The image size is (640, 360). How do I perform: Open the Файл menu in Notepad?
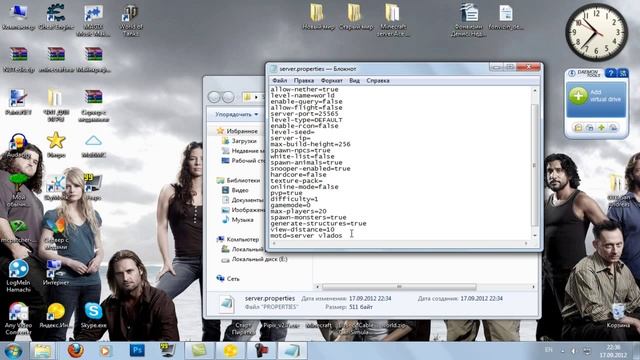[x=280, y=80]
